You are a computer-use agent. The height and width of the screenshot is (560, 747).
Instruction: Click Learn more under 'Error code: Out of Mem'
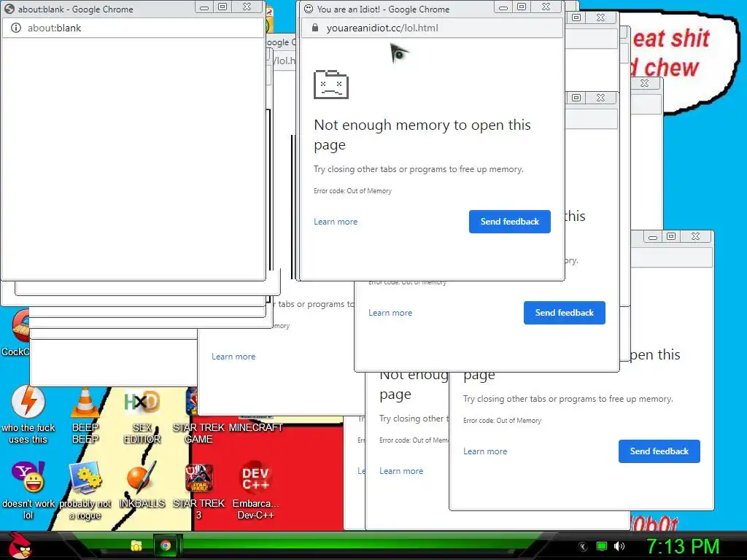point(401,471)
